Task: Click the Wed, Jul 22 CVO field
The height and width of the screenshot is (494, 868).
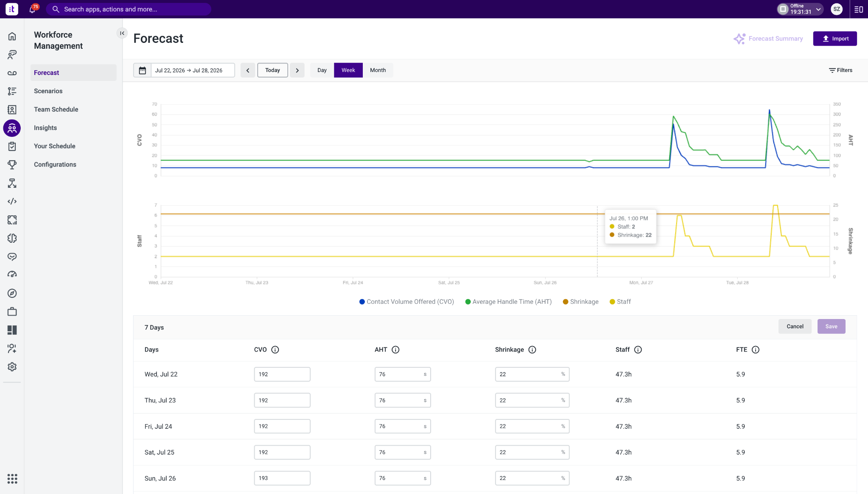Action: click(282, 374)
